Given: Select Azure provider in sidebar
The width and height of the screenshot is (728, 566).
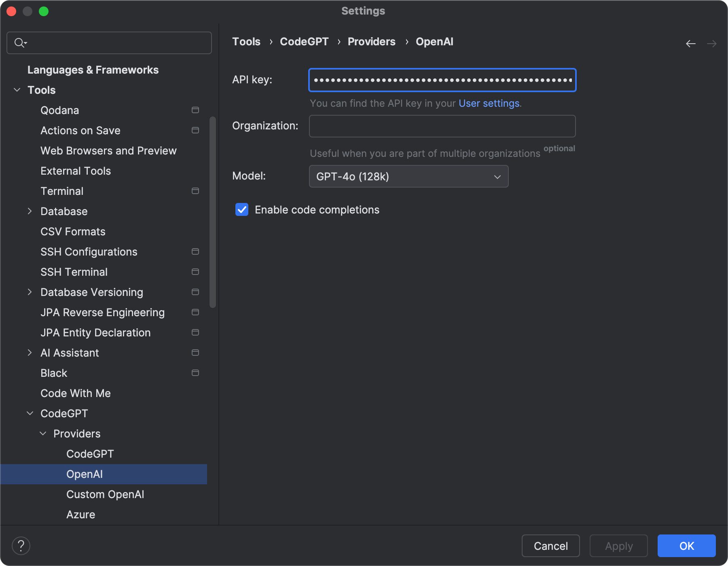Looking at the screenshot, I should point(81,514).
